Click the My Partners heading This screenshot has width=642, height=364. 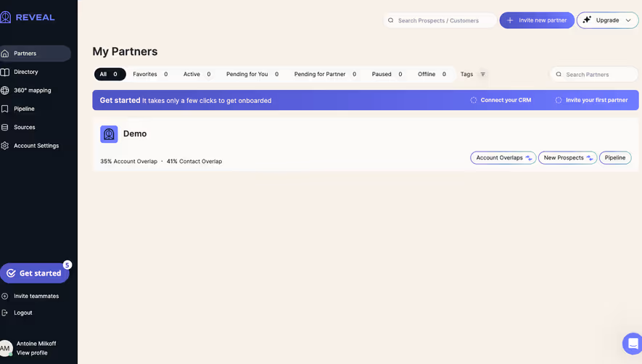[x=125, y=51]
